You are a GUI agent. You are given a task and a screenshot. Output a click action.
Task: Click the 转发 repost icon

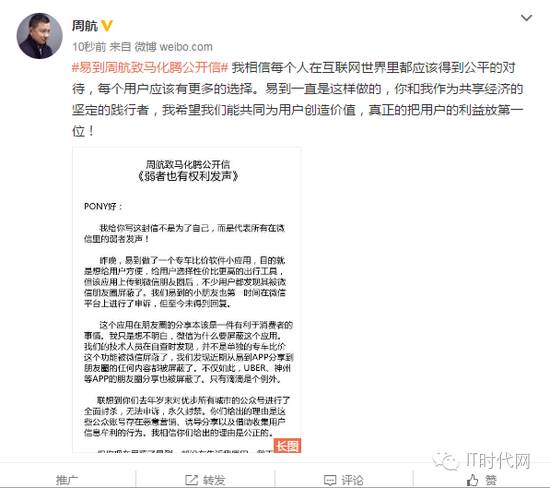(x=192, y=480)
